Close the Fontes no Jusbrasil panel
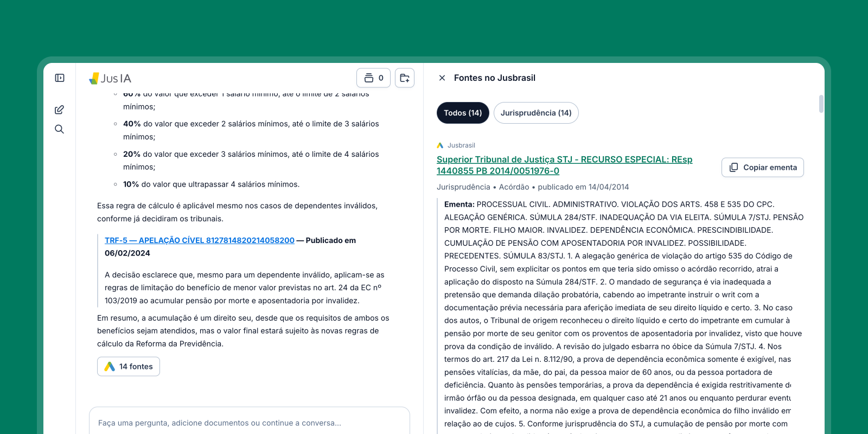Viewport: 868px width, 434px height. 442,78
